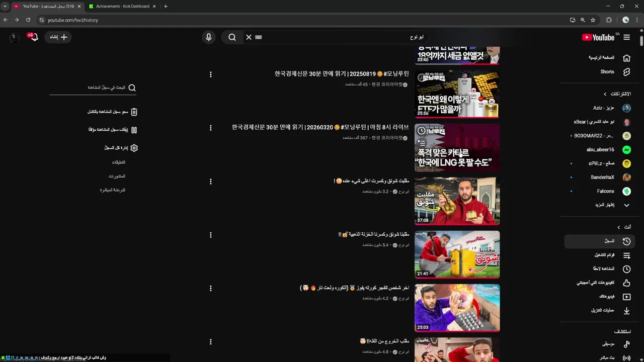
Task: Open Aziz channel avatar in subscriptions
Action: [x=626, y=108]
